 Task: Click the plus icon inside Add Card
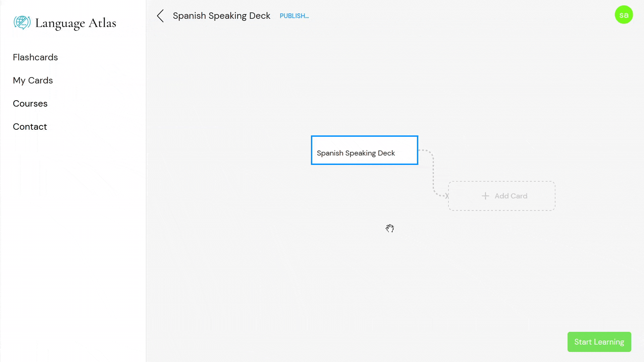[x=485, y=196]
